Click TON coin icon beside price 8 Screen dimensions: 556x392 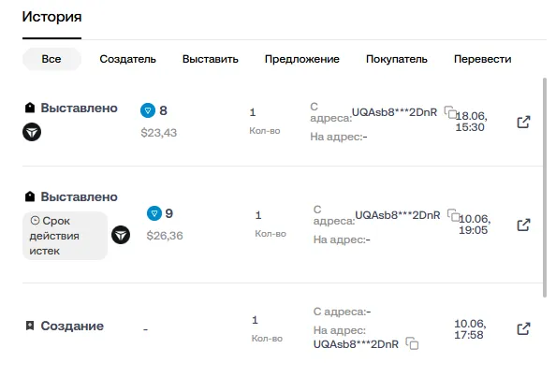(148, 110)
